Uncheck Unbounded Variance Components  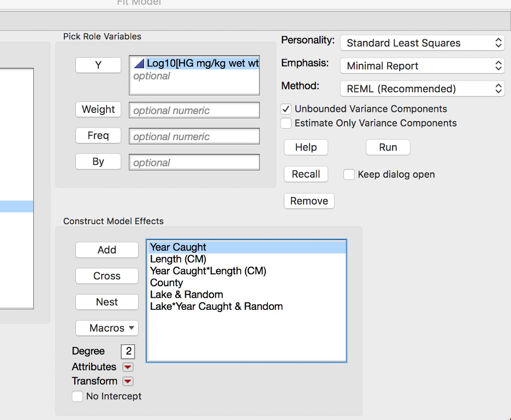pos(286,109)
